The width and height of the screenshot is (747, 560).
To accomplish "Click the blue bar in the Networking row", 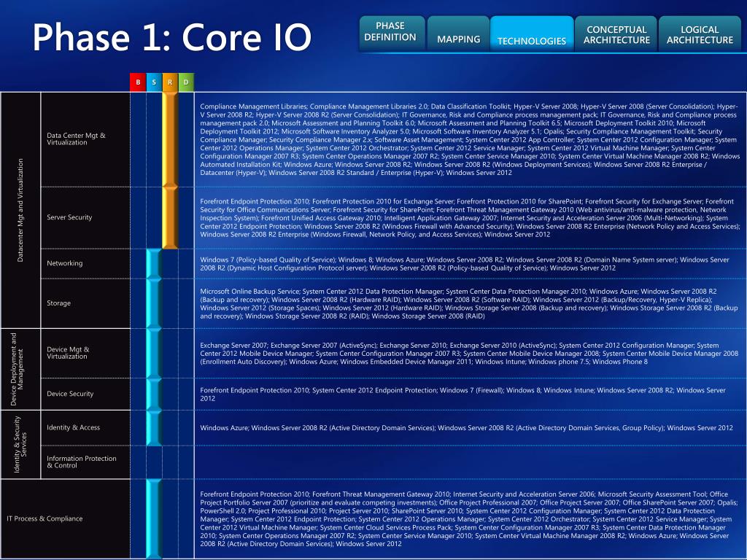I will tap(154, 263).
